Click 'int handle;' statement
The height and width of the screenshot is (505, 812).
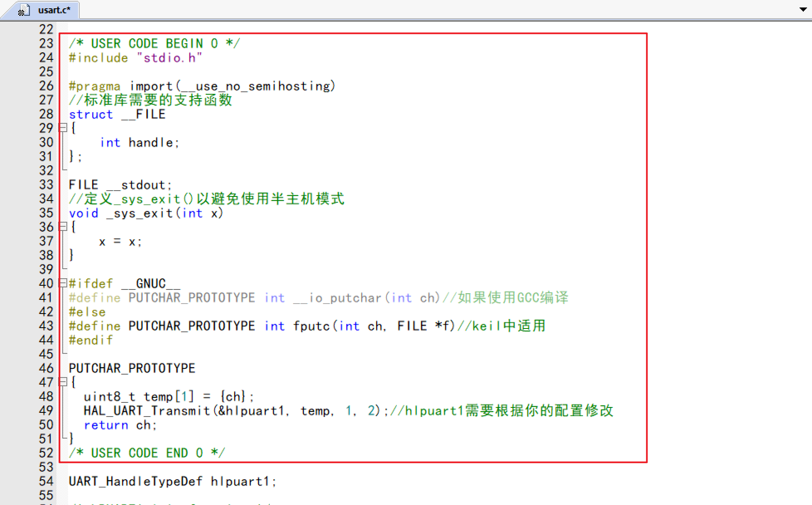(139, 142)
